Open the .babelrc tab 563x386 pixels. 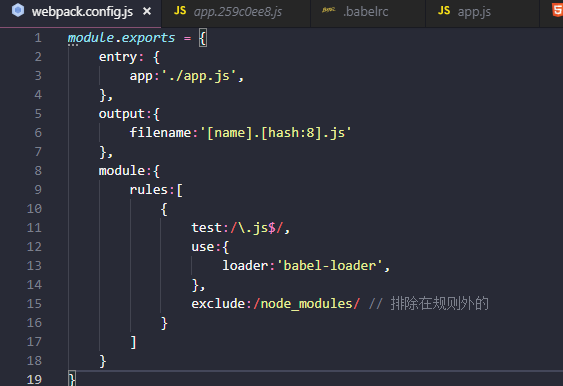coord(368,13)
